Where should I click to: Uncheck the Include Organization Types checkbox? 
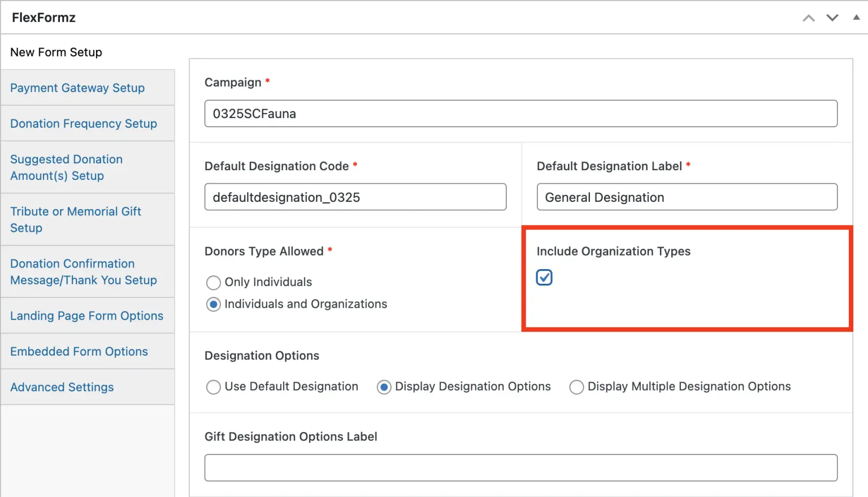coord(544,278)
